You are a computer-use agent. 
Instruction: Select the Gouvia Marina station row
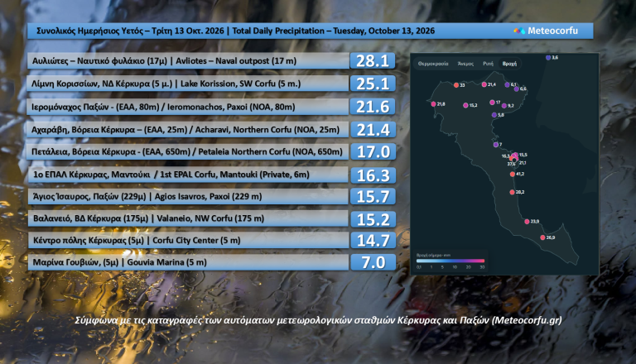click(x=188, y=262)
